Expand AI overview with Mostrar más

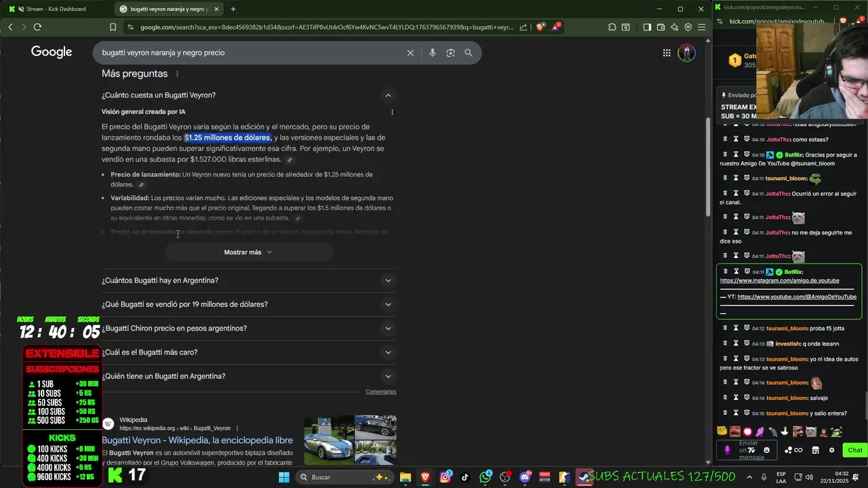[x=248, y=252]
